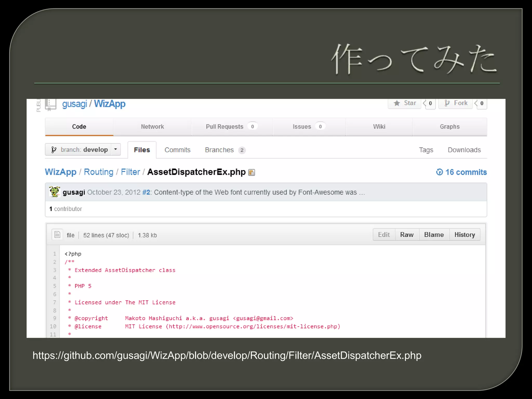The width and height of the screenshot is (532, 399).
Task: Click gusagi avatar image in commit bar
Action: (55, 192)
